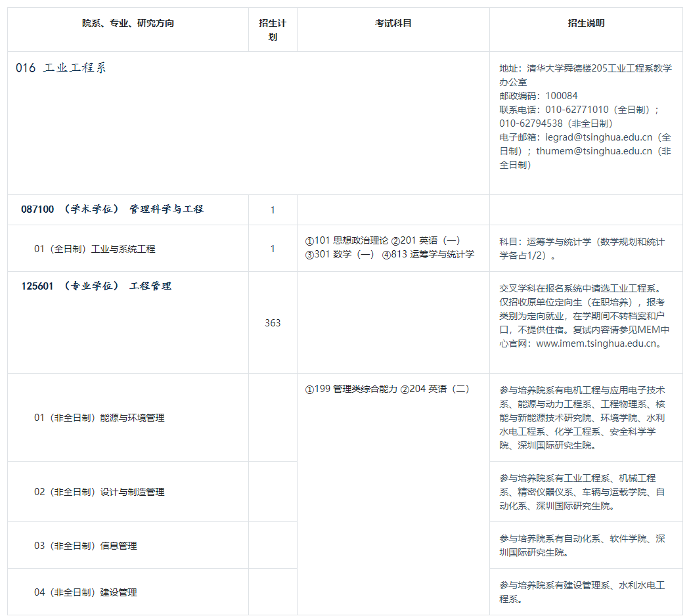Click the 016 工业工程系 department heading

tap(61, 68)
